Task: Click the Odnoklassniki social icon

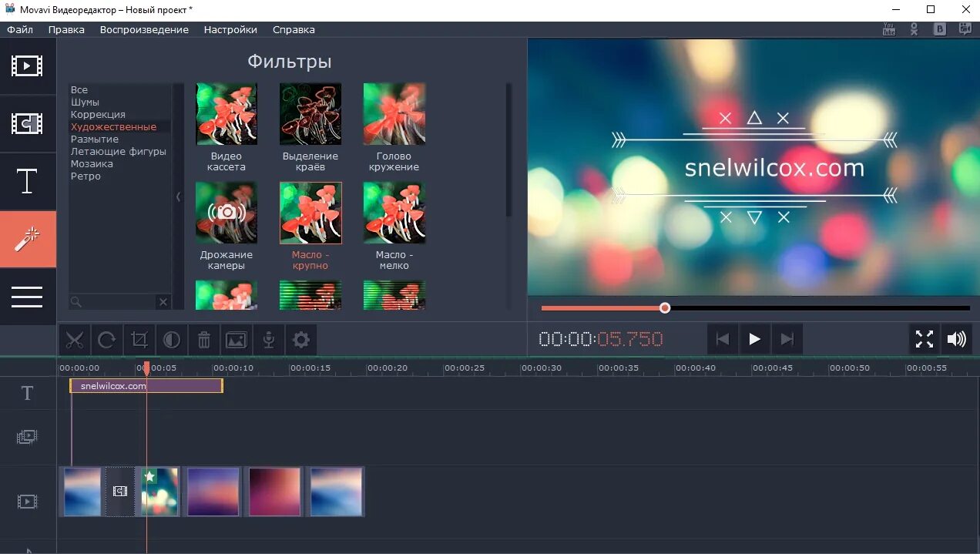Action: pos(915,29)
